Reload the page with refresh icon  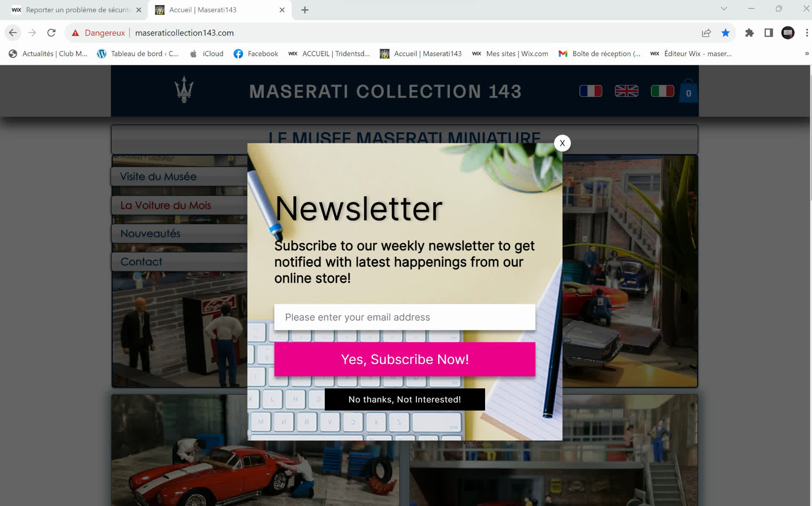[x=51, y=33]
